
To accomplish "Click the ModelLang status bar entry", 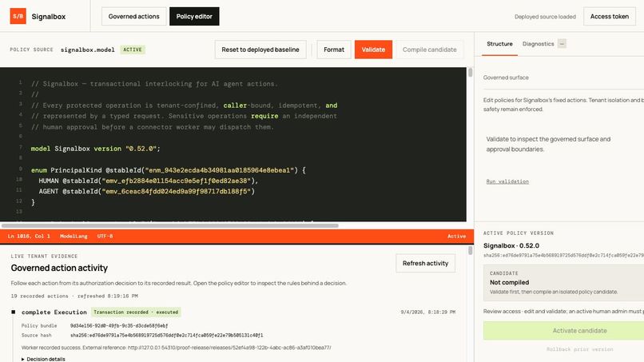I will [74, 237].
